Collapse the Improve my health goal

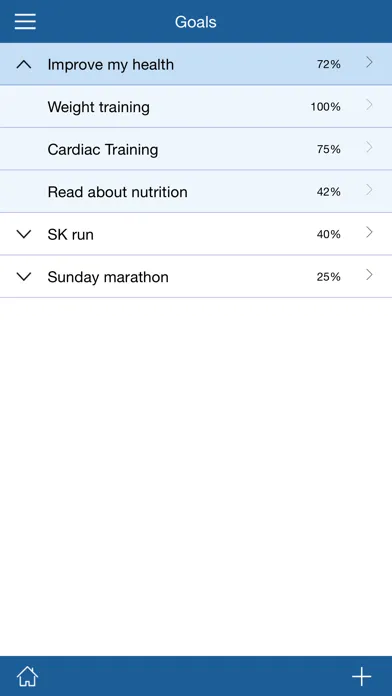click(x=24, y=65)
